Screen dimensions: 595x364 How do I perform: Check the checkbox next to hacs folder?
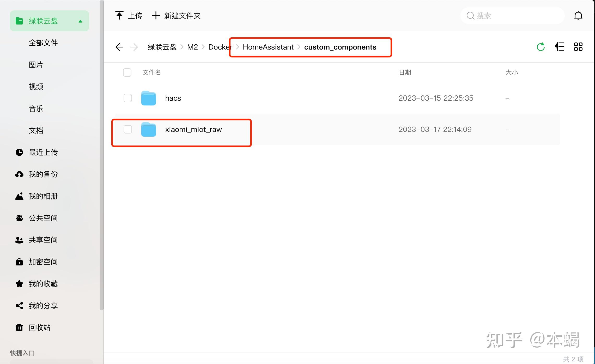click(127, 98)
